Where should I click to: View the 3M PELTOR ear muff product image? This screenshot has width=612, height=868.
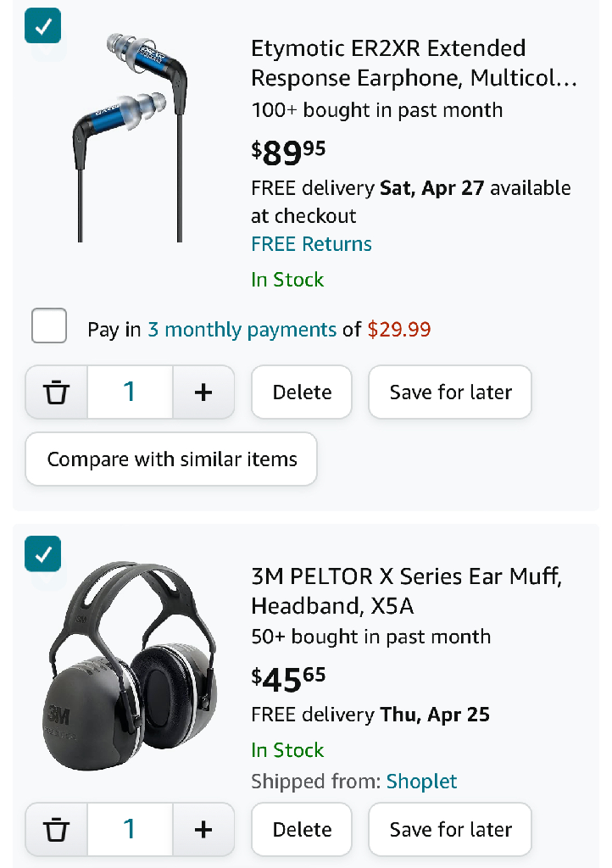click(x=130, y=665)
